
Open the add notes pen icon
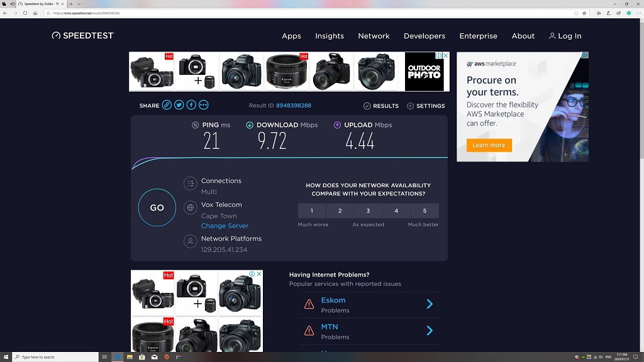[x=609, y=13]
